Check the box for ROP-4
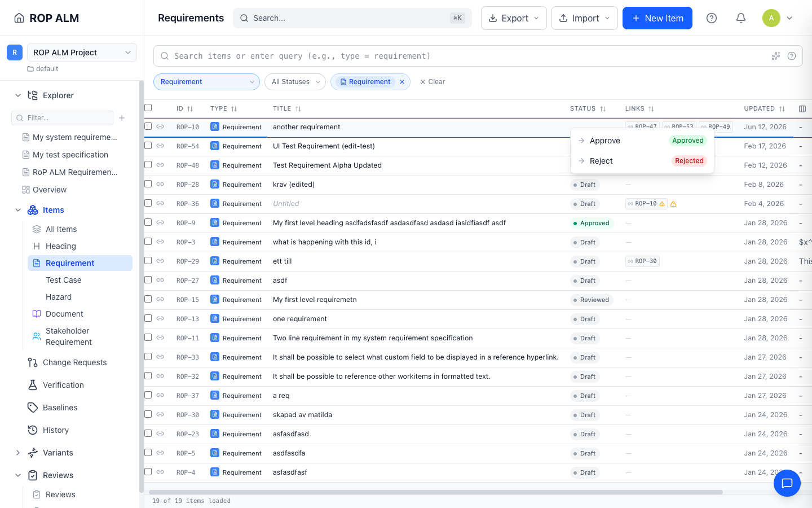Screen dimensions: 812x508 tap(148, 472)
